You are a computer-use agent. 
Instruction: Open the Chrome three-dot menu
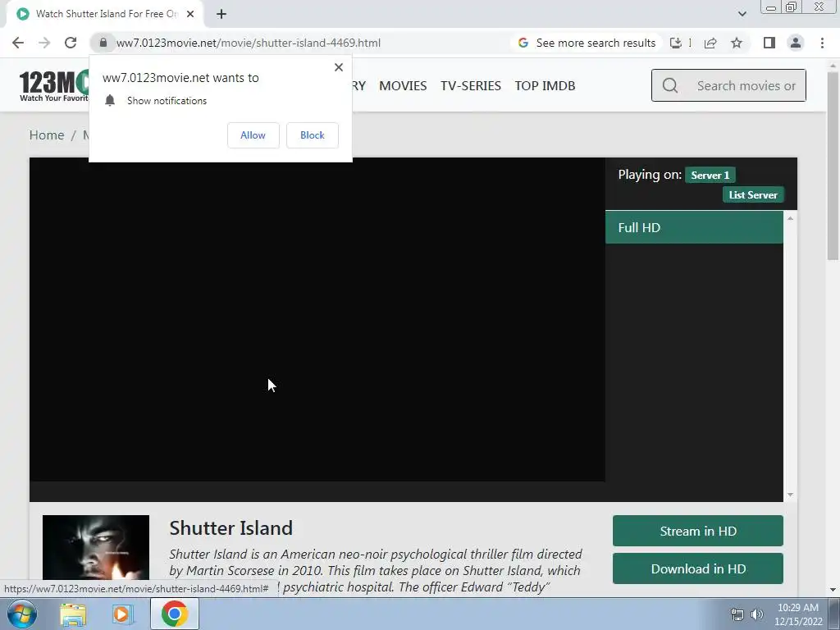[822, 43]
